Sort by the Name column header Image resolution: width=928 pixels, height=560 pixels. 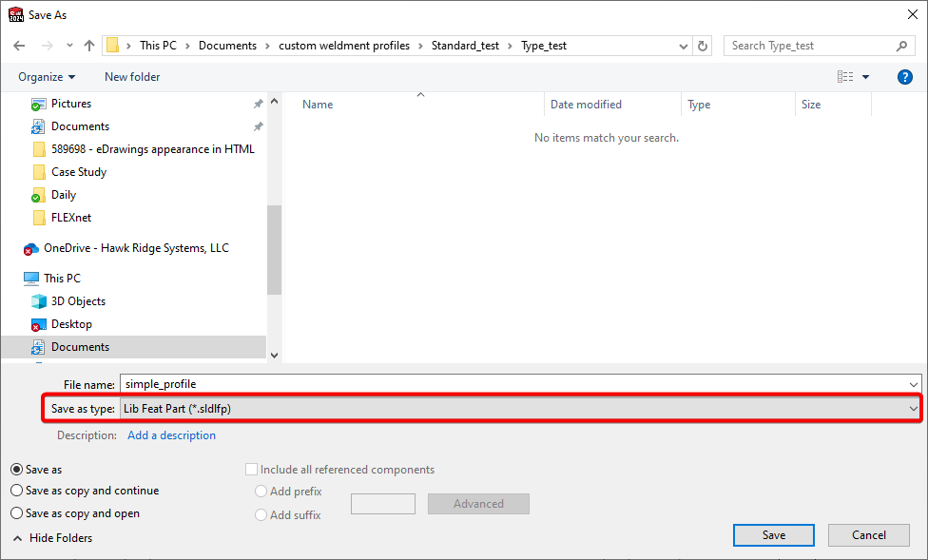click(318, 105)
